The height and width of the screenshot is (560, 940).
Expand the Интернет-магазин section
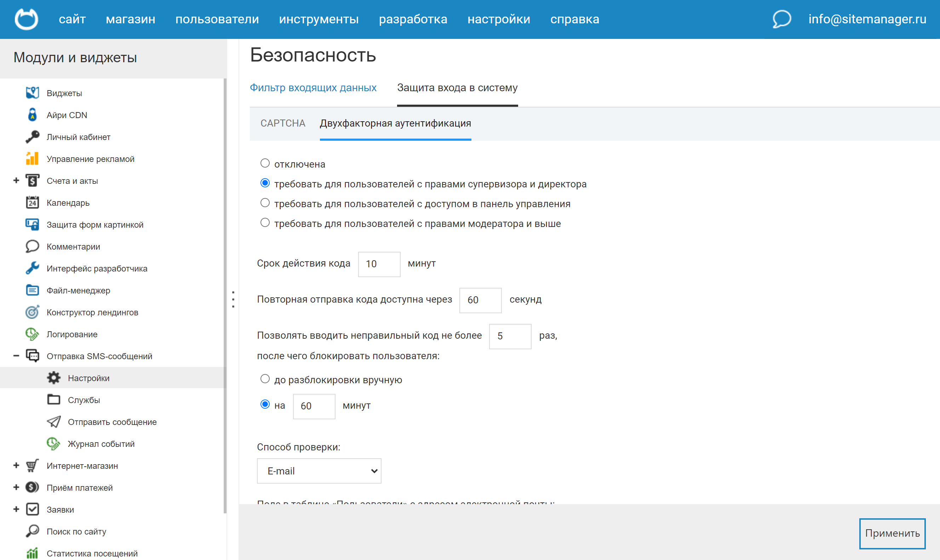pos(16,465)
